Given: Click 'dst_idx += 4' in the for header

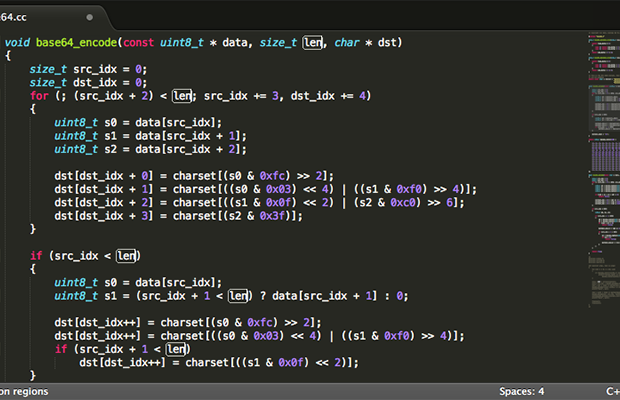Looking at the screenshot, I should [x=328, y=96].
